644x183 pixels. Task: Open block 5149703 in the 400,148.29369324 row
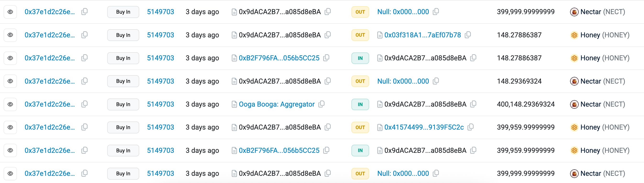pos(160,104)
